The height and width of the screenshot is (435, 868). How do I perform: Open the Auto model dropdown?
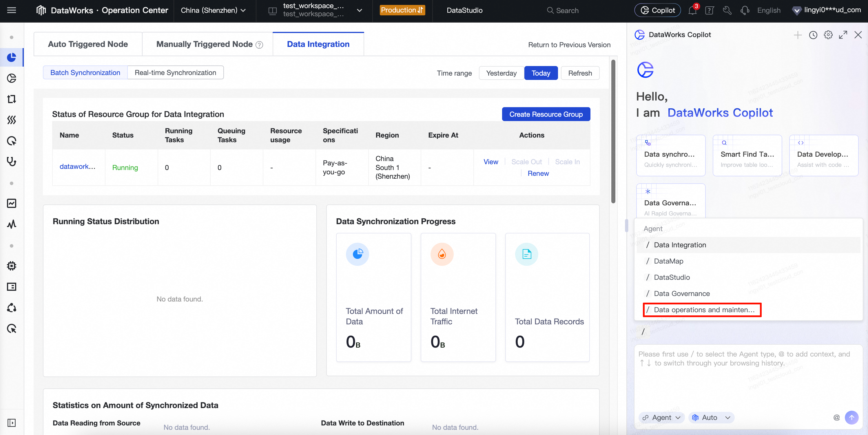tap(711, 418)
